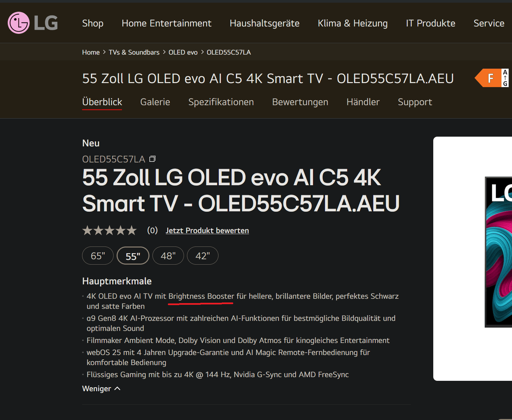The image size is (512, 420).
Task: Open Klima & Heizung menu
Action: point(353,23)
